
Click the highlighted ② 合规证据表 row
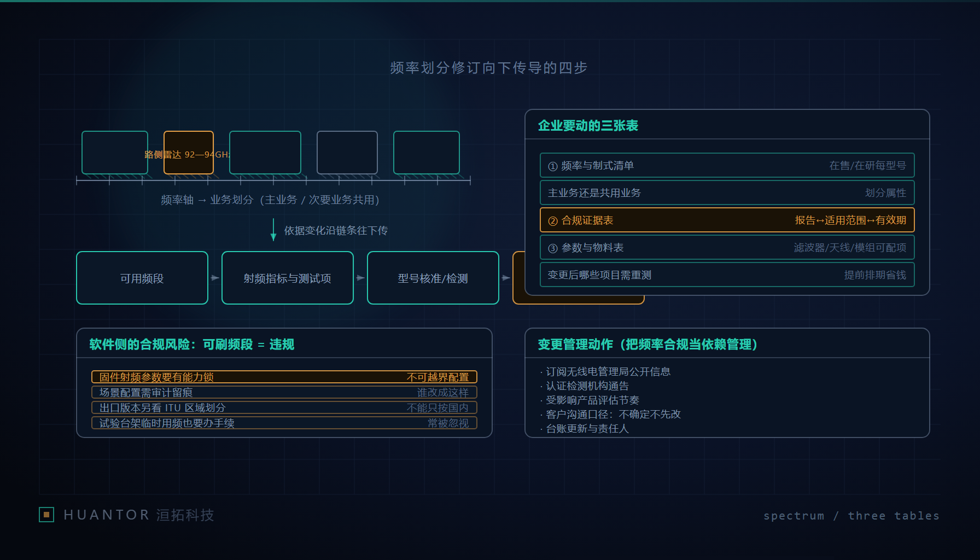click(727, 220)
